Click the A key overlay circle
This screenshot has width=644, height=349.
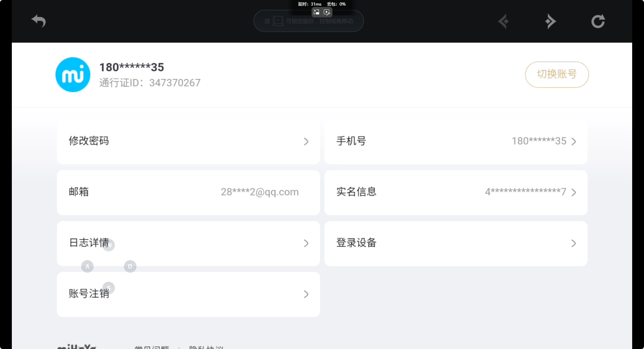(87, 266)
